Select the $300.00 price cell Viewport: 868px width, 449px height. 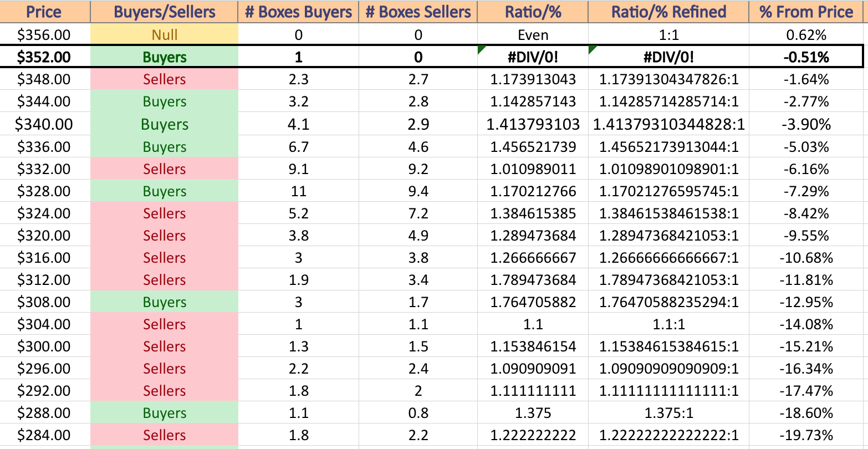click(44, 346)
